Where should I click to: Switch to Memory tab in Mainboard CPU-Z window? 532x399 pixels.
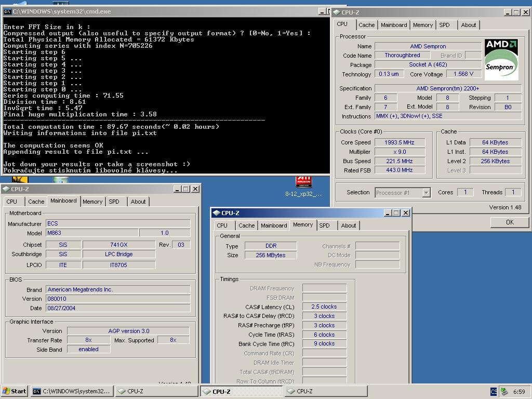[x=92, y=202]
